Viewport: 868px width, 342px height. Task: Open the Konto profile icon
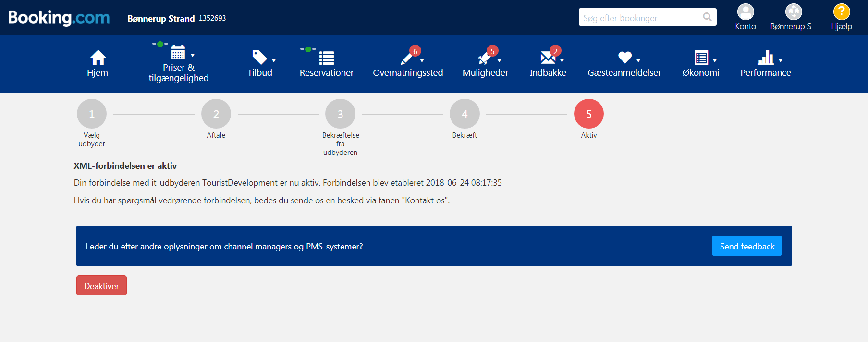(x=746, y=12)
